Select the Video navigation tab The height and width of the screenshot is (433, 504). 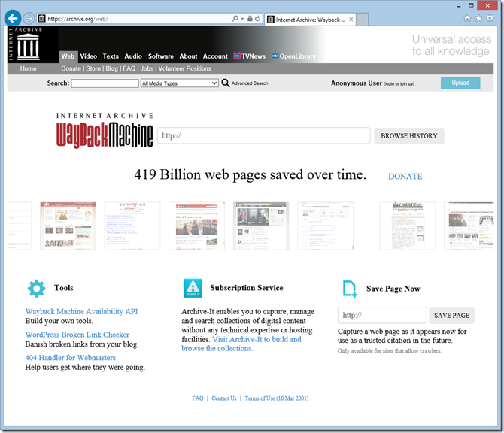pos(89,56)
